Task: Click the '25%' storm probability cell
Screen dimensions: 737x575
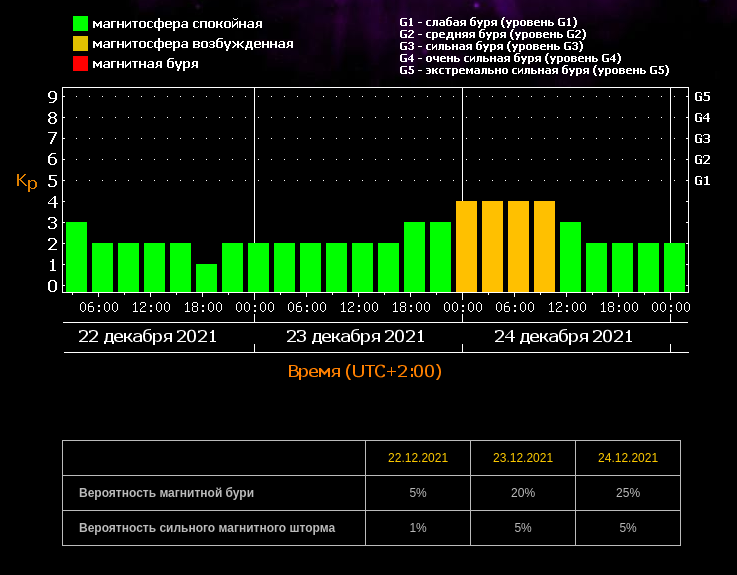Action: click(628, 493)
